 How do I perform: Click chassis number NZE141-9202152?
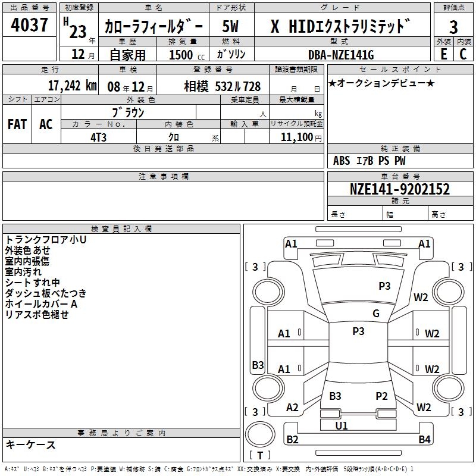click(400, 189)
